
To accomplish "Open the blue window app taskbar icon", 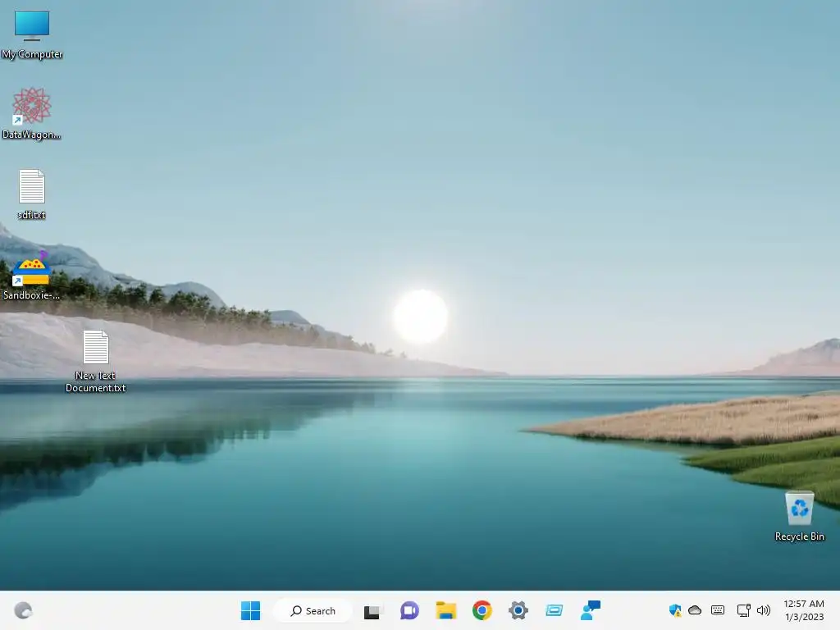I will (554, 610).
